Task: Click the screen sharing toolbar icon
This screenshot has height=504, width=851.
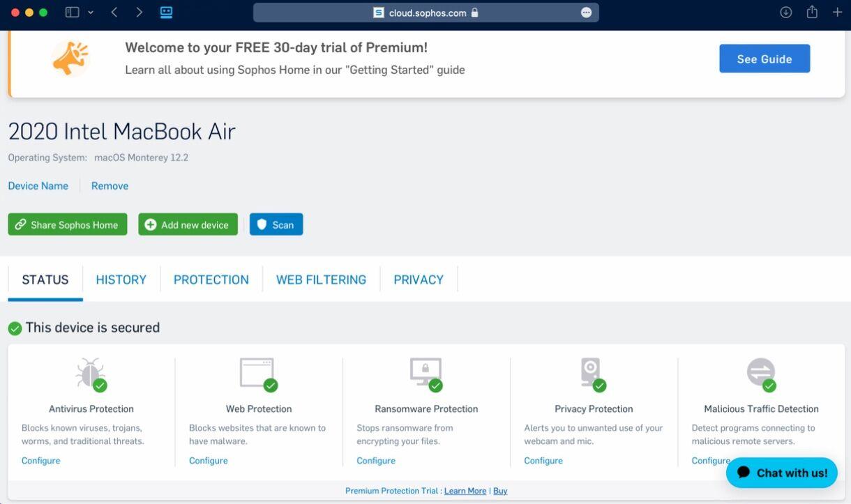Action: (x=166, y=13)
